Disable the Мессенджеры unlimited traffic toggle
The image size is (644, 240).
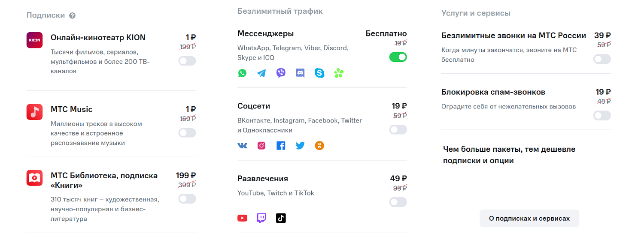[x=398, y=57]
